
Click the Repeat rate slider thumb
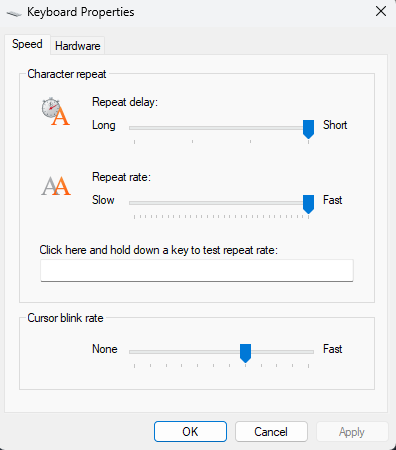[308, 204]
